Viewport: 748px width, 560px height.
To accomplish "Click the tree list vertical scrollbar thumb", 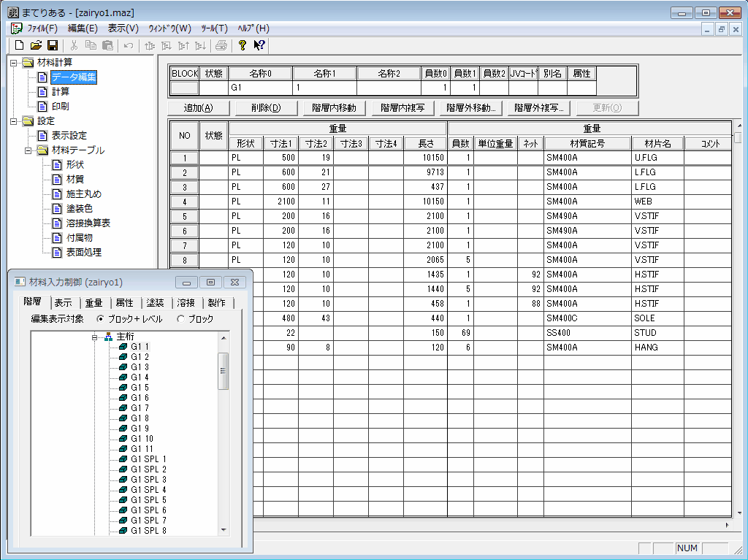I will click(224, 370).
